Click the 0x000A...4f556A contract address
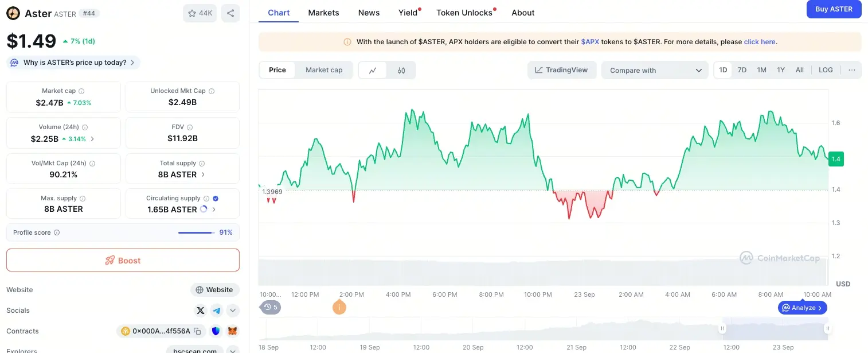The width and height of the screenshot is (868, 353). coord(161,331)
